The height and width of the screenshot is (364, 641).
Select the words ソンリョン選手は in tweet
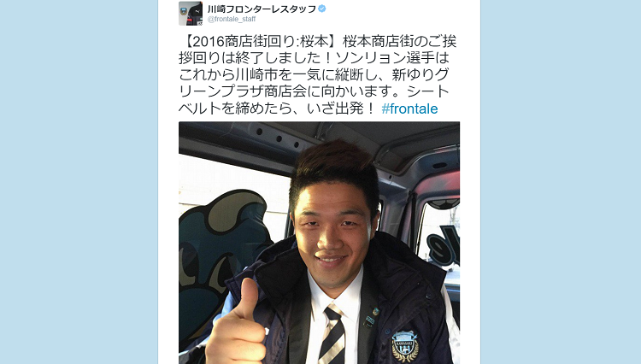point(394,58)
